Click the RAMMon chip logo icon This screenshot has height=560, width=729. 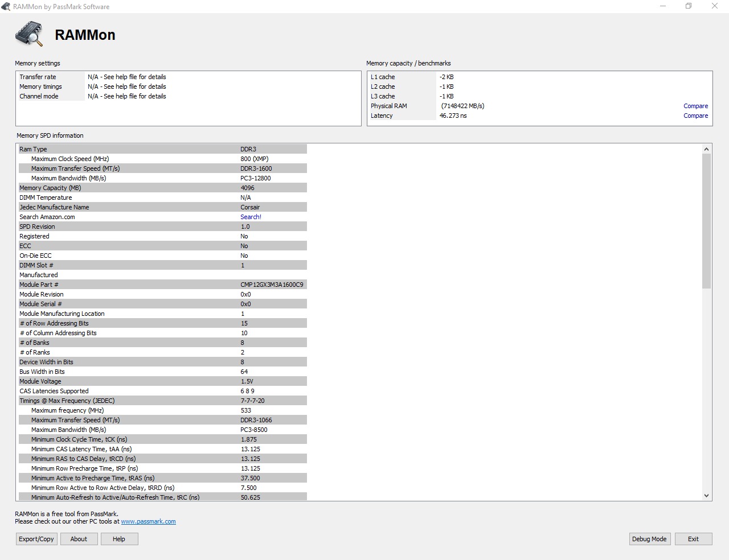(29, 34)
